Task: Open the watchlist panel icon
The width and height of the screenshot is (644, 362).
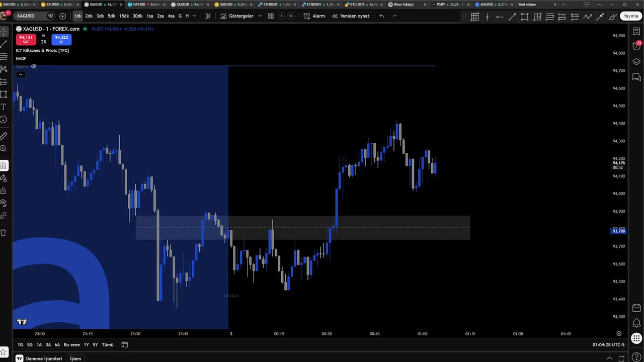Action: click(636, 32)
